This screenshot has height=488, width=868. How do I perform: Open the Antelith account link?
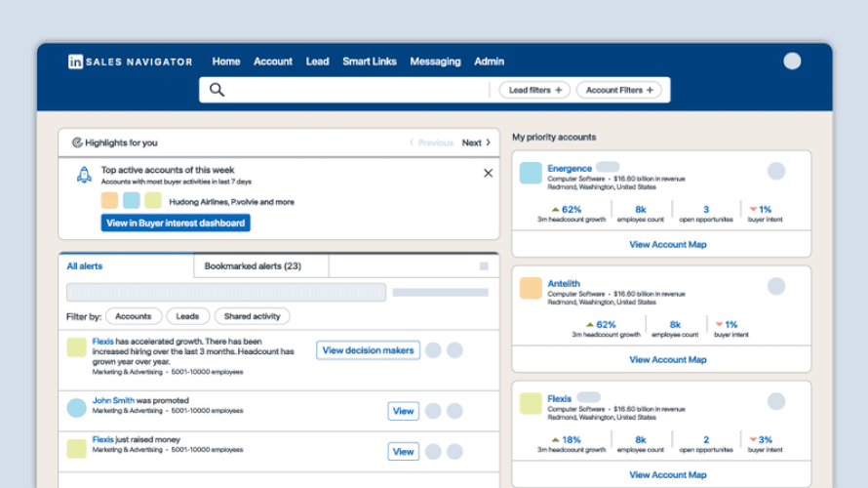(564, 284)
